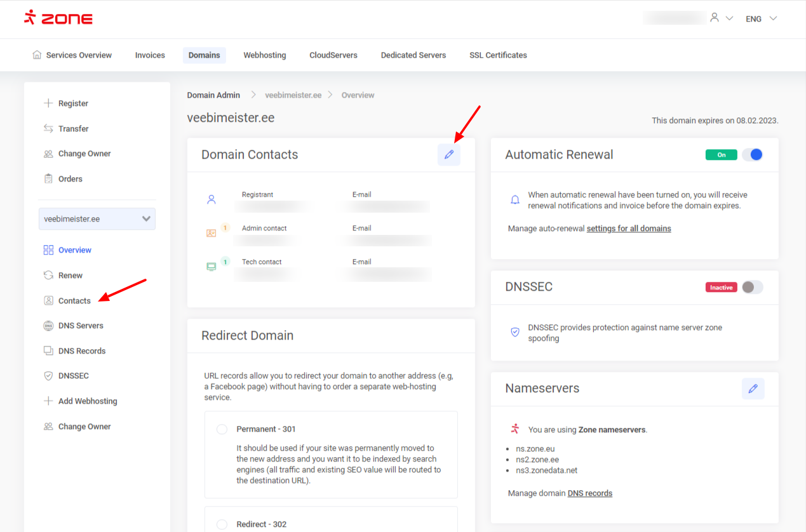
Task: Enable the DNSSEC toggle switch
Action: click(753, 287)
